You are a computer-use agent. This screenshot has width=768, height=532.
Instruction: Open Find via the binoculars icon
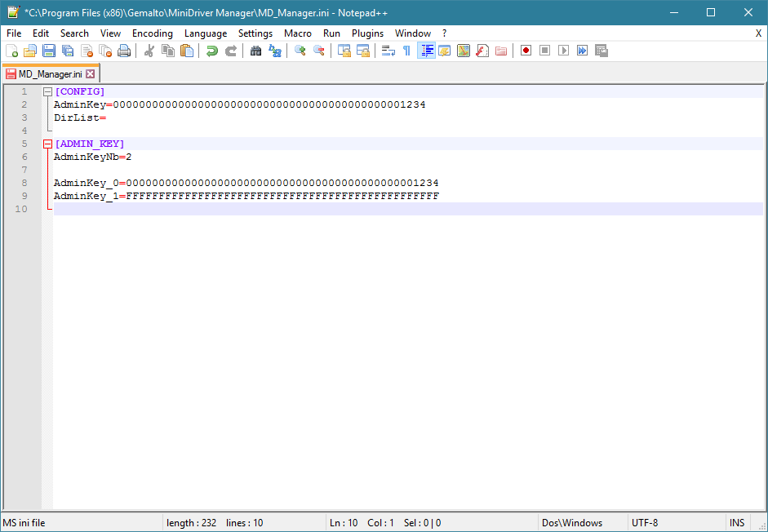pyautogui.click(x=255, y=51)
